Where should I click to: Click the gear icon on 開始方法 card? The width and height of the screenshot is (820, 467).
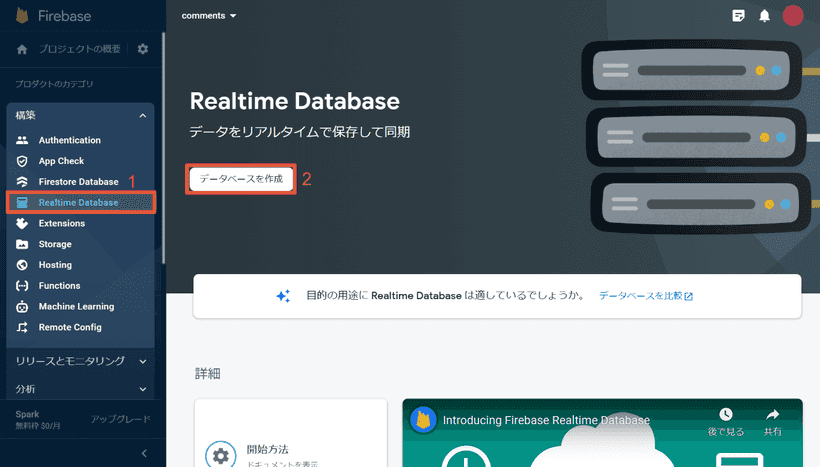click(x=220, y=456)
